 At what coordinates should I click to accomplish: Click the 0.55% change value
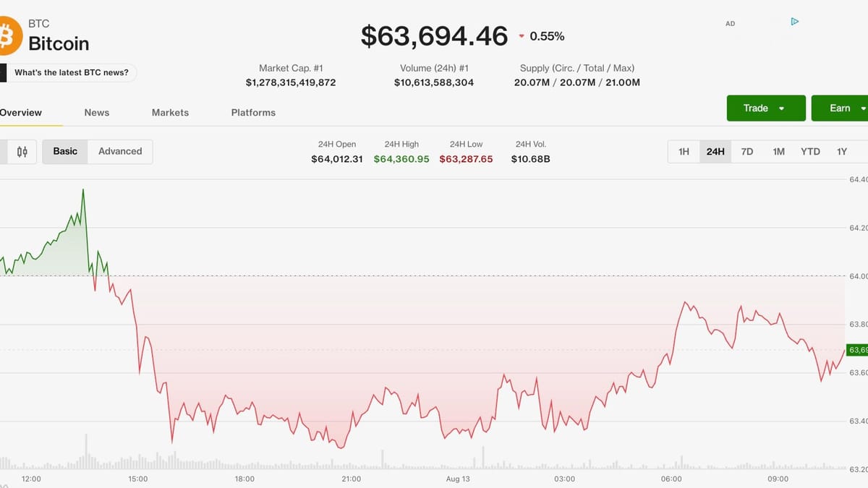(547, 36)
